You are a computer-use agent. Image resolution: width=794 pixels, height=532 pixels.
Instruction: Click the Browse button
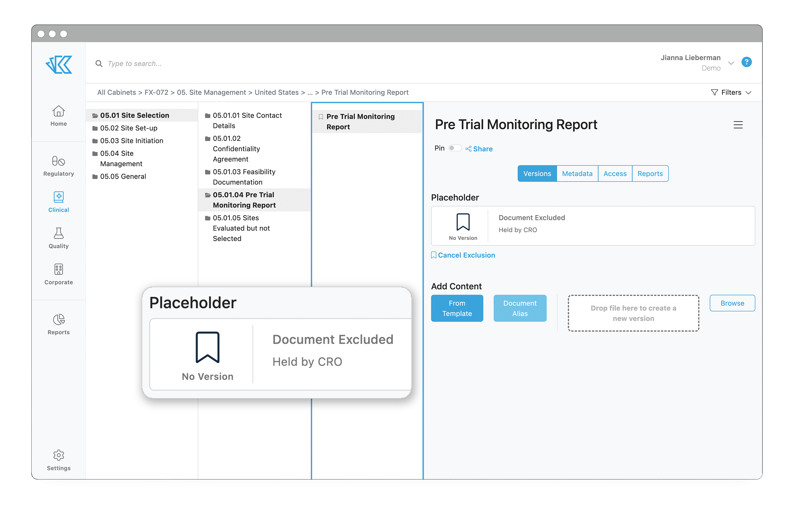[732, 303]
